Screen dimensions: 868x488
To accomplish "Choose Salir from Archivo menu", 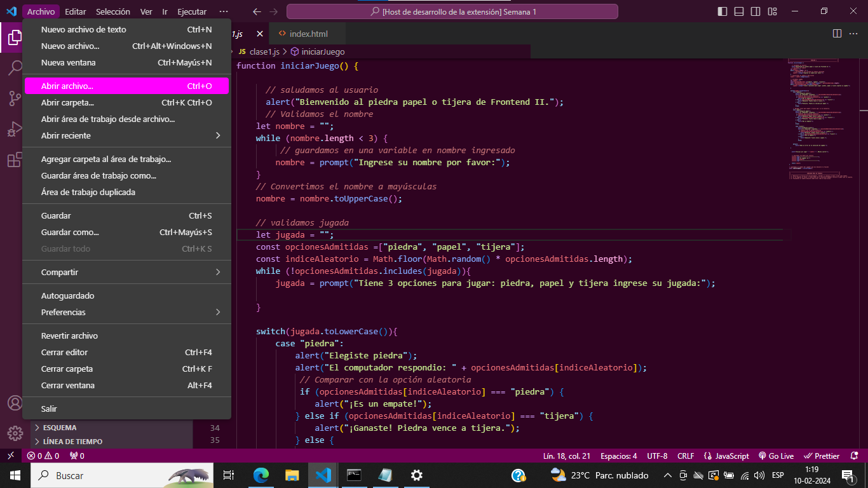I will pos(126,409).
